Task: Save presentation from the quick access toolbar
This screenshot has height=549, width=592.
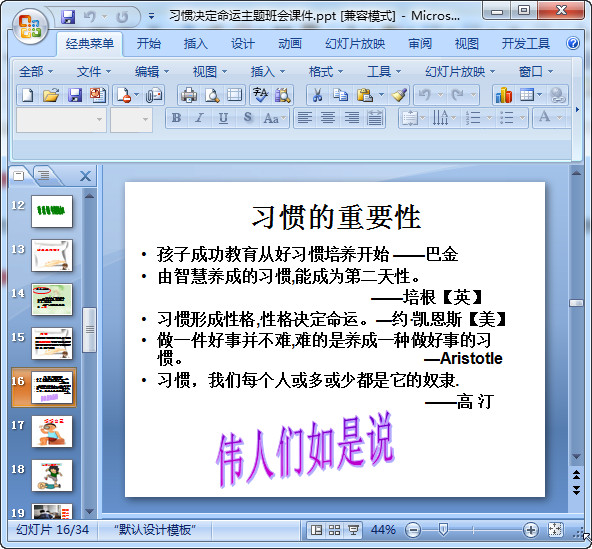Action: (68, 17)
